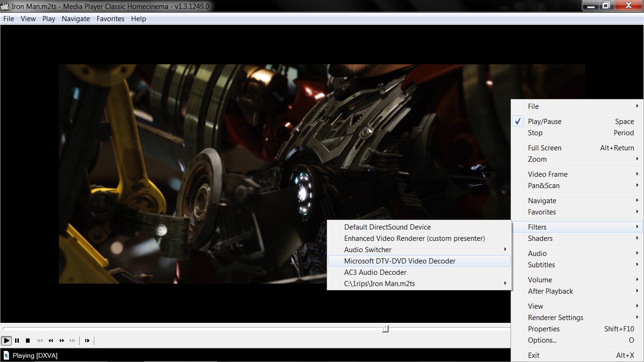Image resolution: width=644 pixels, height=362 pixels.
Task: Open Options... from the context menu
Action: click(x=577, y=340)
